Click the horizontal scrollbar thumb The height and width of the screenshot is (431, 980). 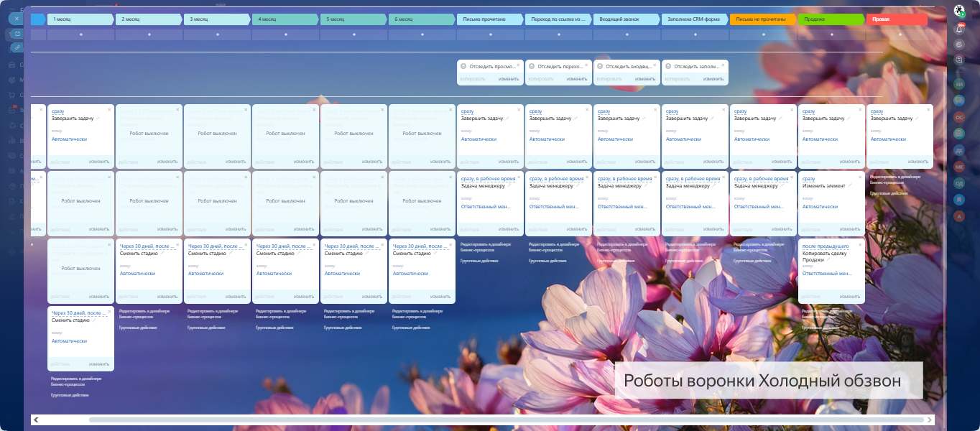point(507,419)
